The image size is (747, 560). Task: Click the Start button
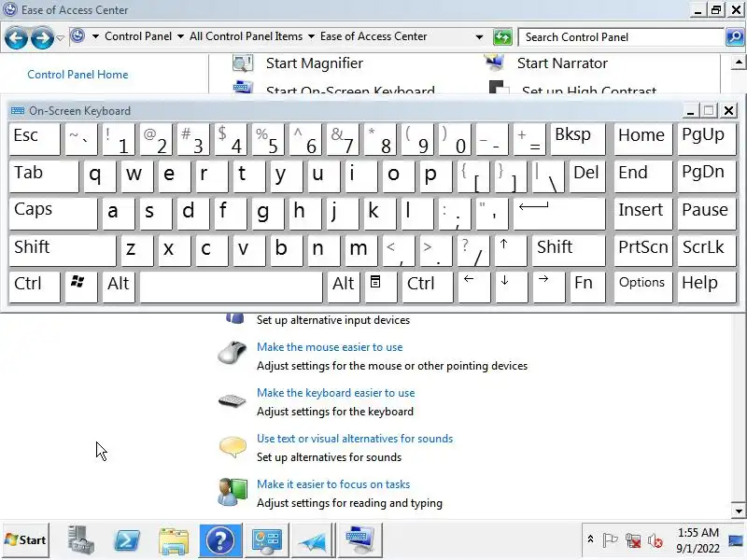click(26, 540)
